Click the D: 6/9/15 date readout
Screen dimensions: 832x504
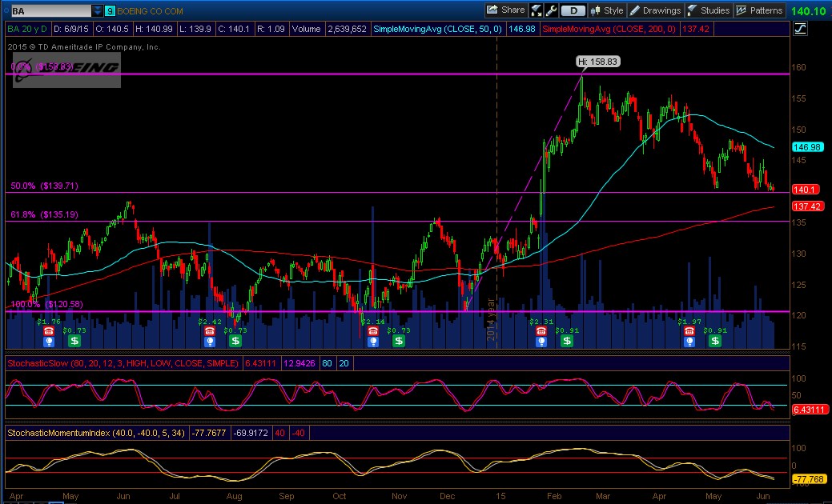point(71,29)
